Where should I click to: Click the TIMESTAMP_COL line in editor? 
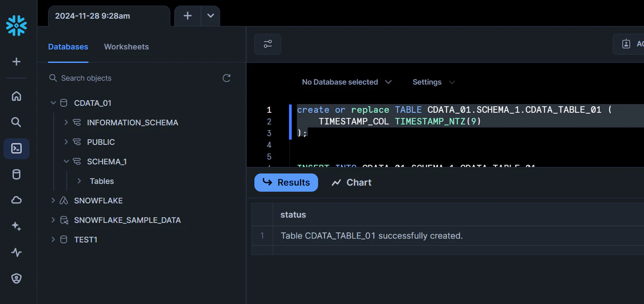(400, 121)
